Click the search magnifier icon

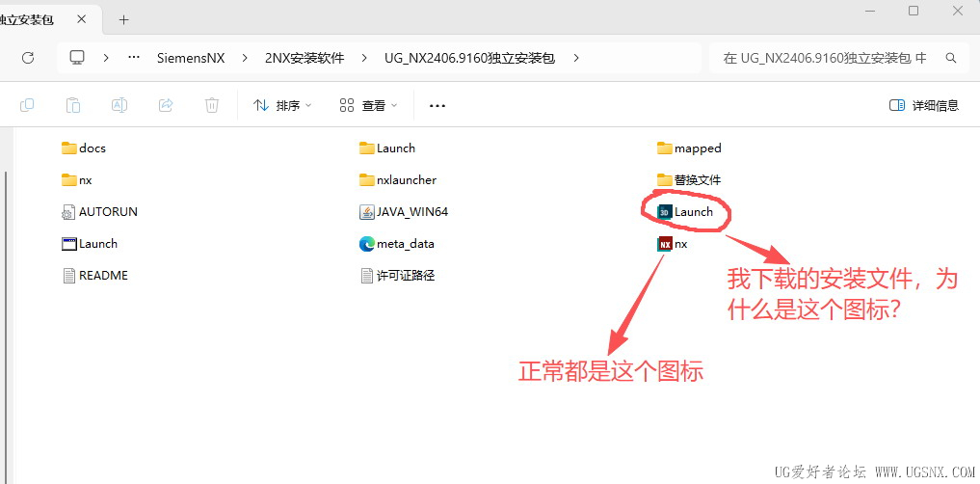[x=951, y=58]
